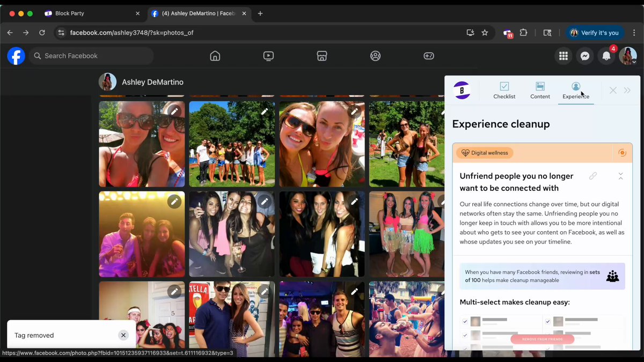Screen dimensions: 644x362
Task: Click the Search Facebook field
Action: [92, 56]
